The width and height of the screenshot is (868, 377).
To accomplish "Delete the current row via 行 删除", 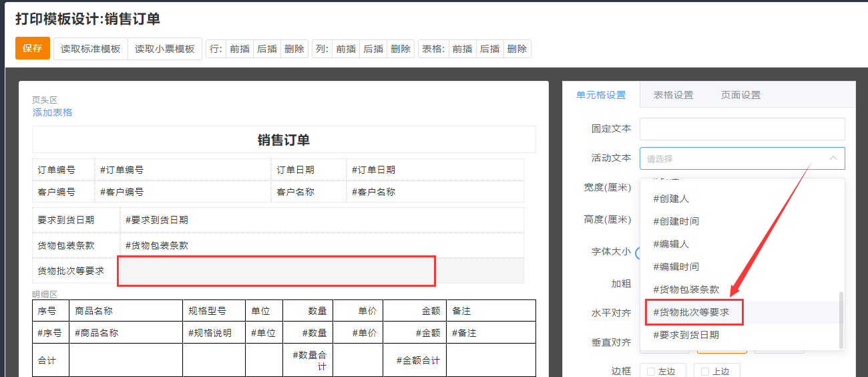I will point(294,49).
